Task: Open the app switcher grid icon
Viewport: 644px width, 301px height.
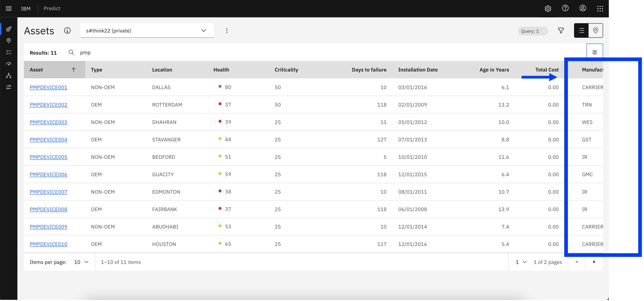Action: 600,9
